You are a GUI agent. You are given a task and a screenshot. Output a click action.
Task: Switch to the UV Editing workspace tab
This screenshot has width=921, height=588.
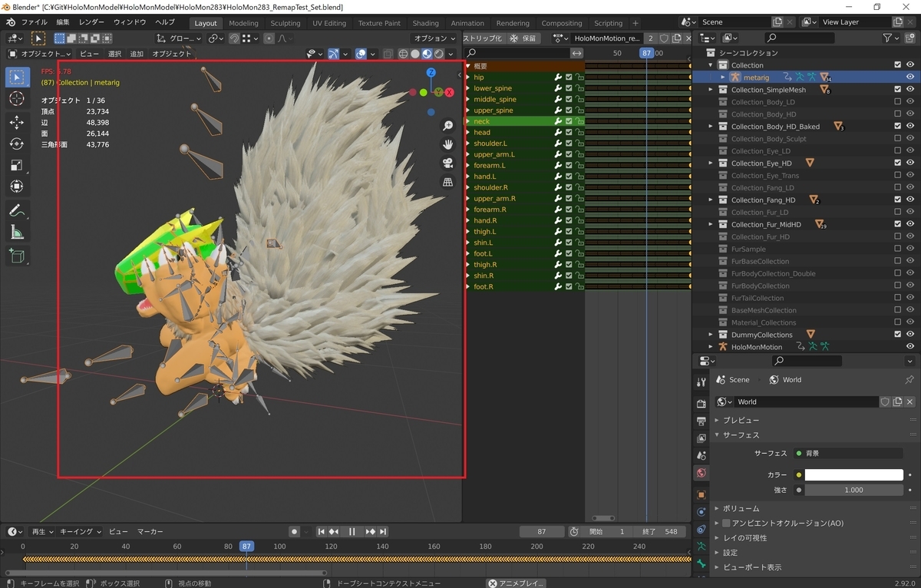click(329, 23)
